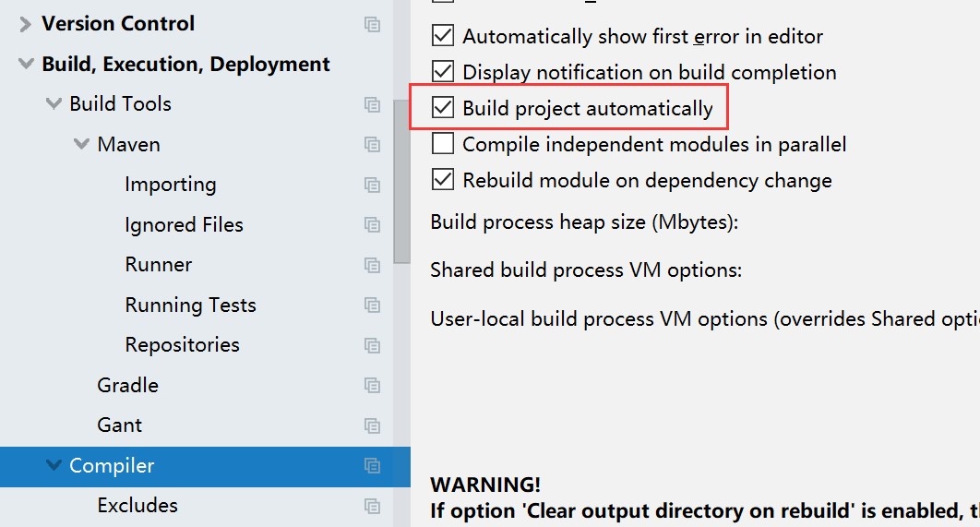Uncheck Rebuild module on dependency change

444,180
